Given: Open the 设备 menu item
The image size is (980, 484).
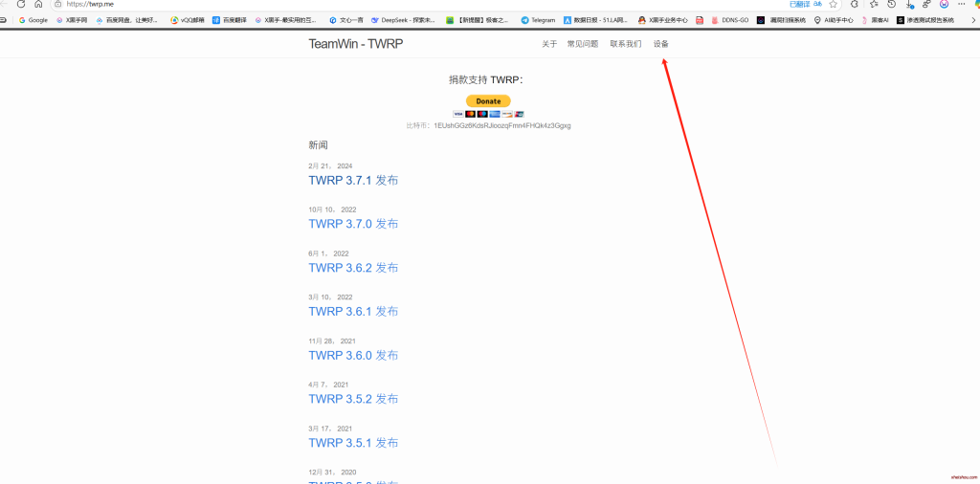Looking at the screenshot, I should point(660,44).
